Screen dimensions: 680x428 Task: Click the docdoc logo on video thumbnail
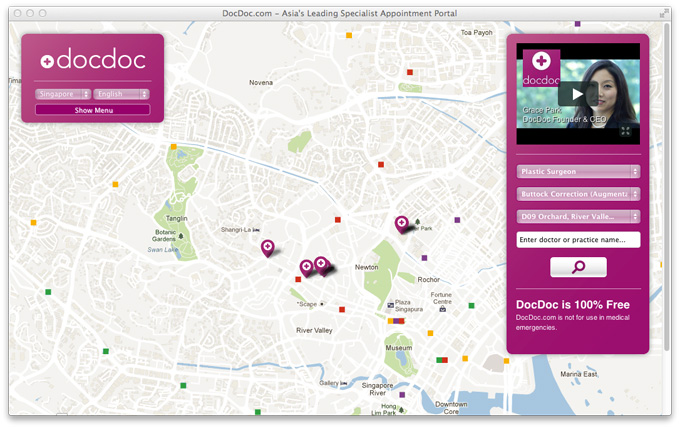pyautogui.click(x=541, y=68)
